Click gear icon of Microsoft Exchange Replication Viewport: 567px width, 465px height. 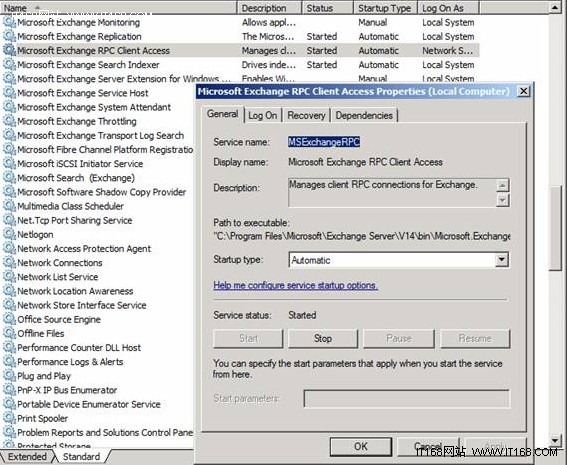(9, 36)
